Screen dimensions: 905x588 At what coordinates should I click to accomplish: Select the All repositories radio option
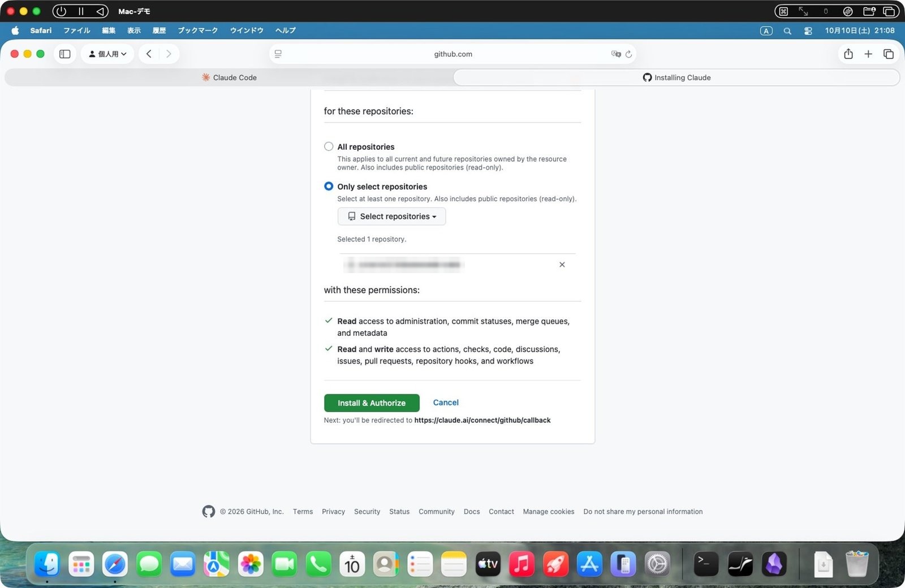(329, 146)
